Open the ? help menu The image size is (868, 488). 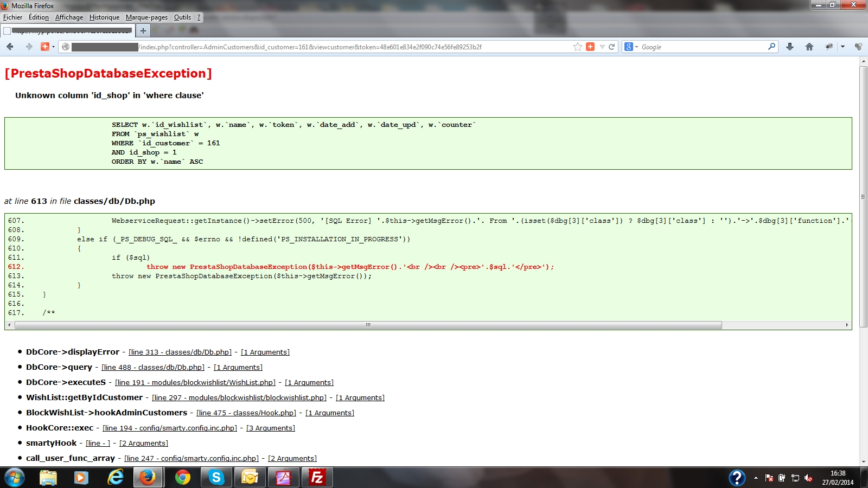[199, 17]
